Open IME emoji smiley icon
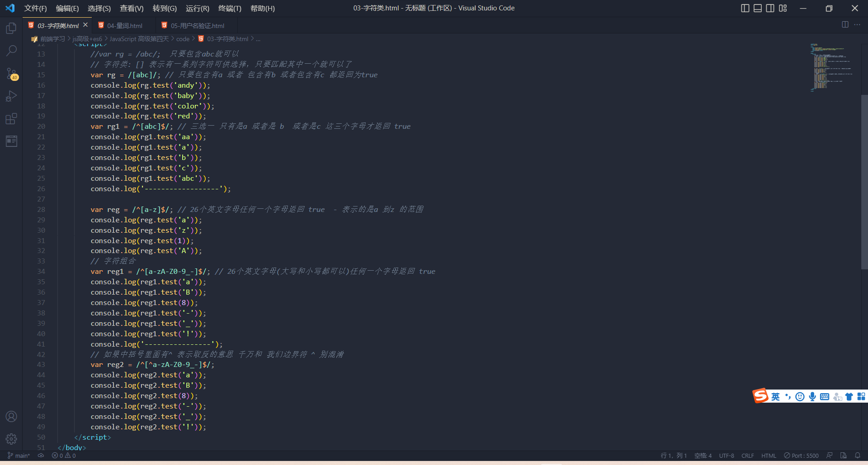 [800, 397]
